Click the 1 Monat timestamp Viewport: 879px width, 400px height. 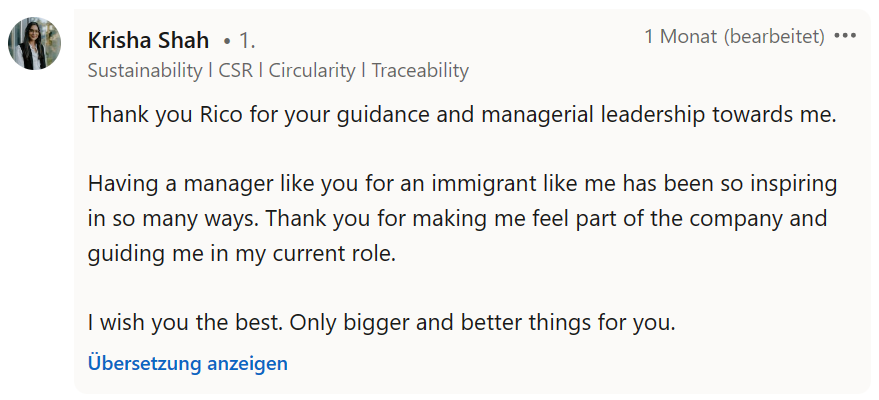pyautogui.click(x=681, y=36)
